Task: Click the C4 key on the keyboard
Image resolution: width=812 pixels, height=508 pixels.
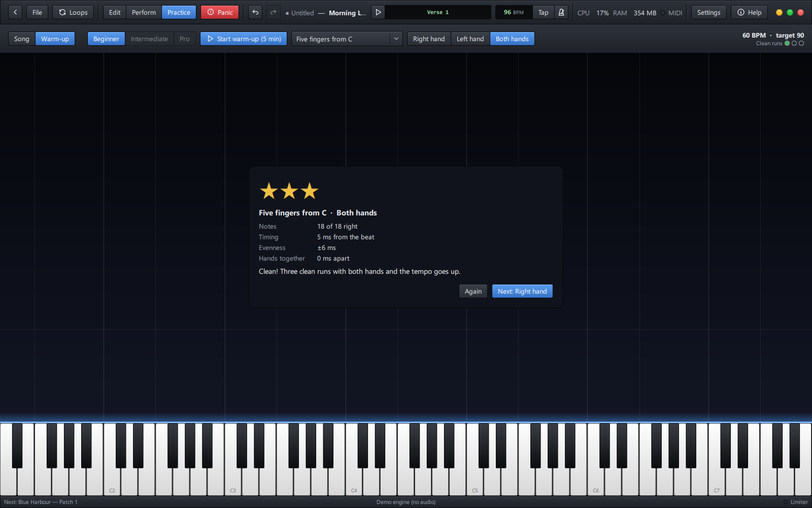Action: coord(354,483)
